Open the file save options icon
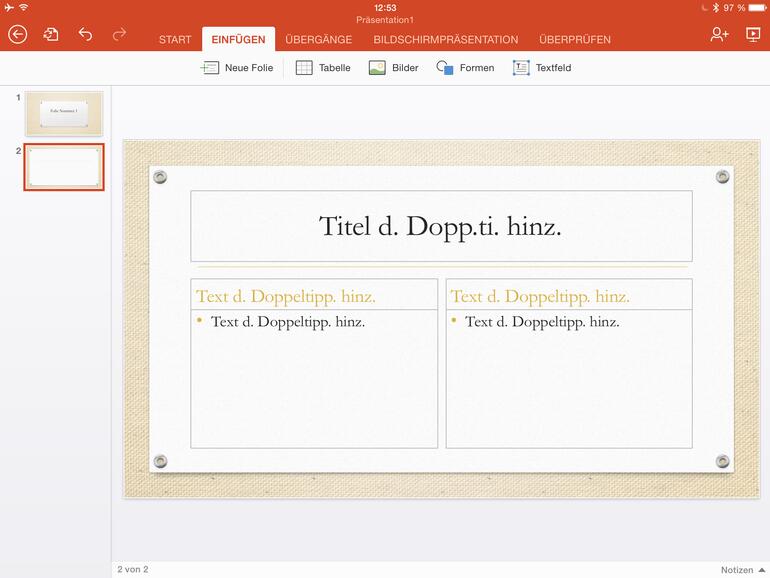This screenshot has height=578, width=770. 51,35
